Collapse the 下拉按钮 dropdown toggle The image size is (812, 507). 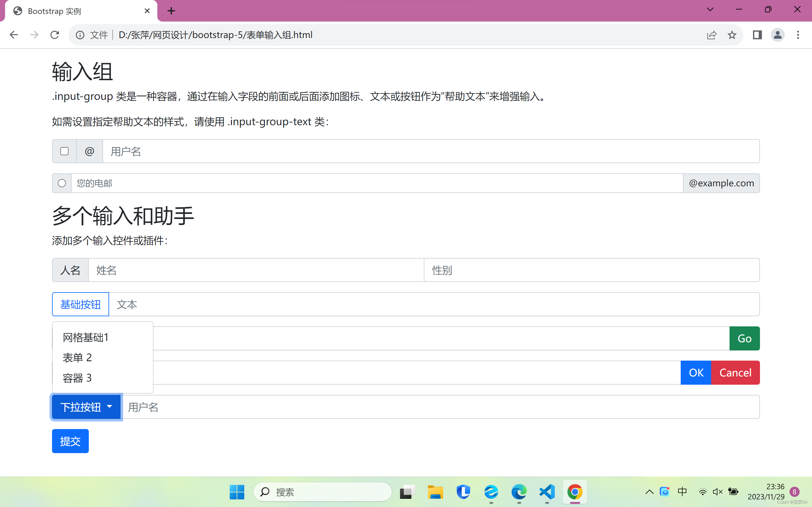[x=86, y=407]
